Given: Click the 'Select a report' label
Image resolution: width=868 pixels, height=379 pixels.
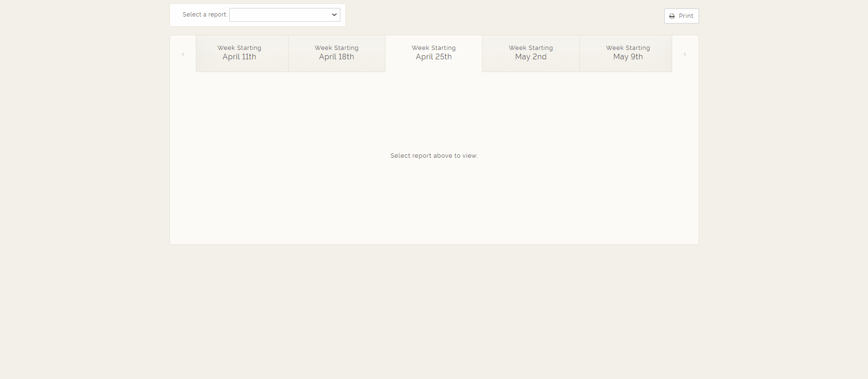Looking at the screenshot, I should [204, 15].
